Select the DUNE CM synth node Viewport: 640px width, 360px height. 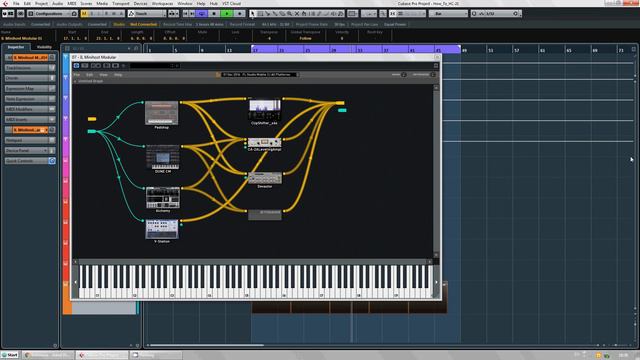pyautogui.click(x=163, y=157)
